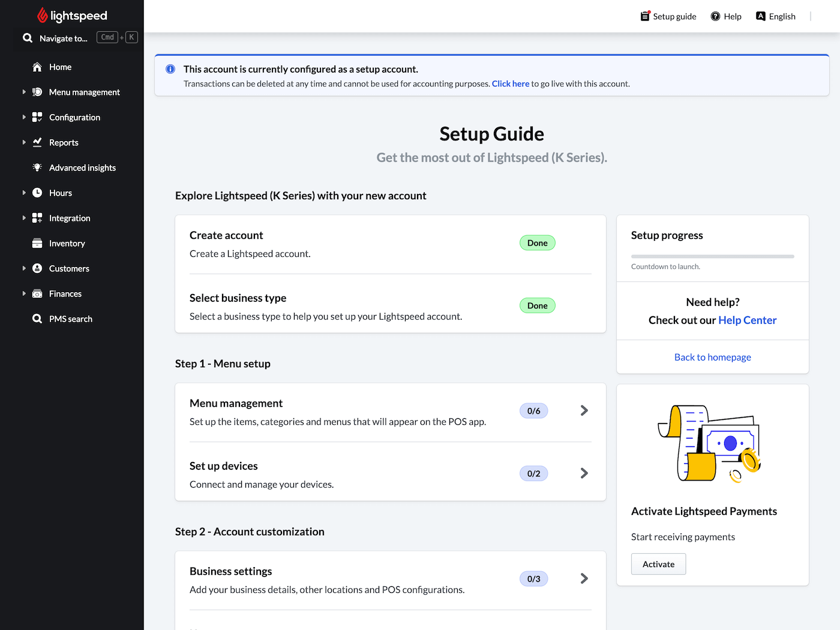Click the Back to homepage link

[x=712, y=357]
